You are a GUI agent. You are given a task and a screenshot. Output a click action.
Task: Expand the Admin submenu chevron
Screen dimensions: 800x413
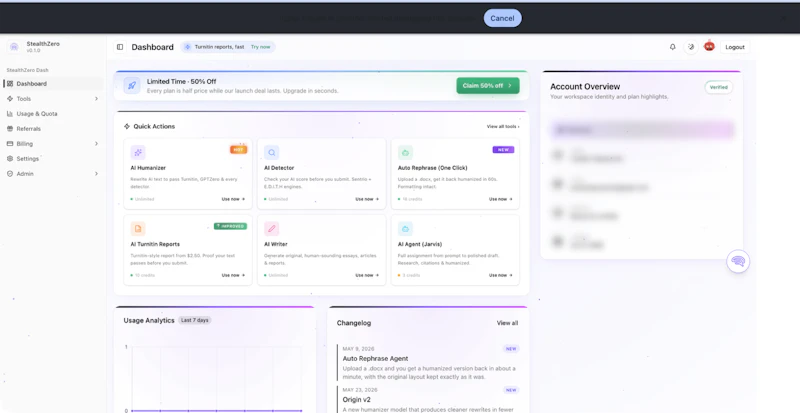tap(96, 174)
